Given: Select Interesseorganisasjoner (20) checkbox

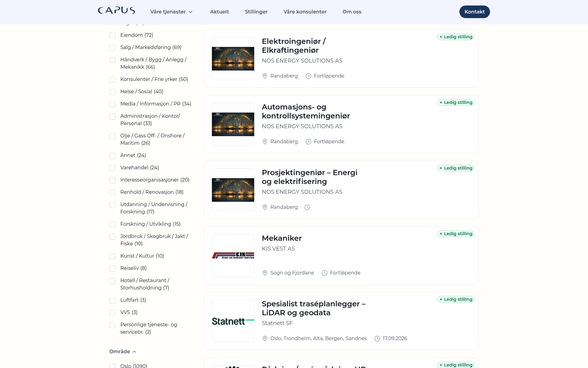Looking at the screenshot, I should [112, 180].
